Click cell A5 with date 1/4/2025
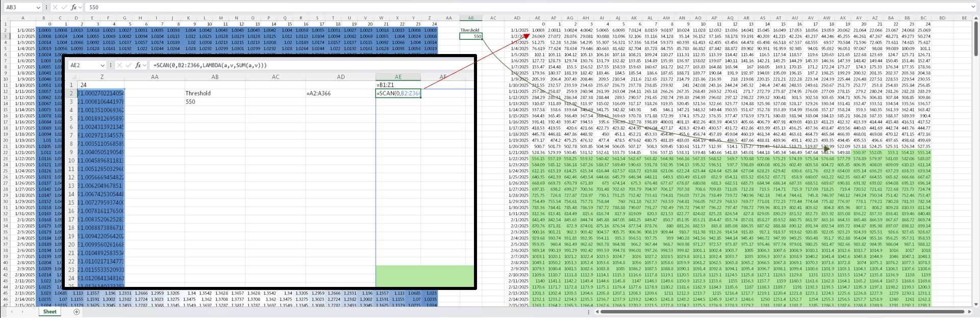The height and width of the screenshot is (318, 980). pos(23,48)
